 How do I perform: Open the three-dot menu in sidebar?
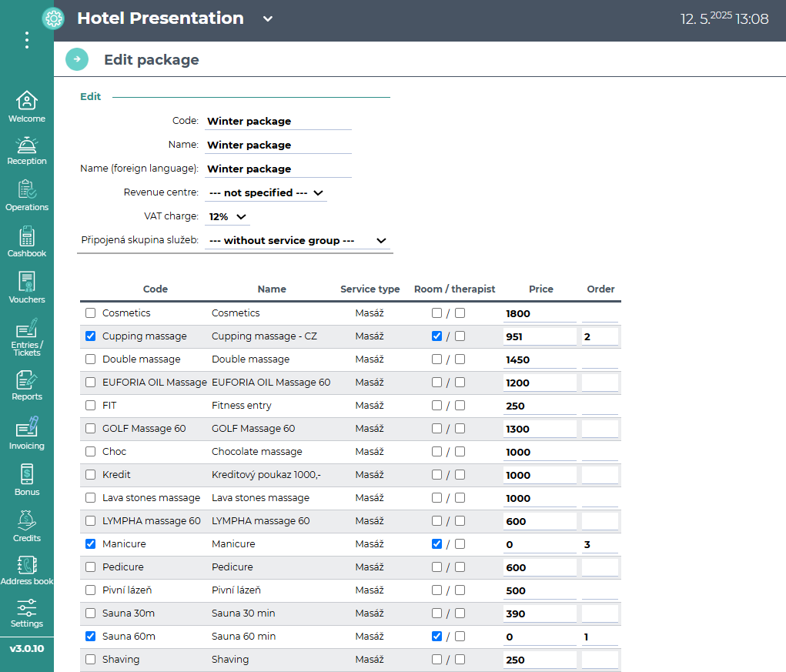pyautogui.click(x=27, y=40)
